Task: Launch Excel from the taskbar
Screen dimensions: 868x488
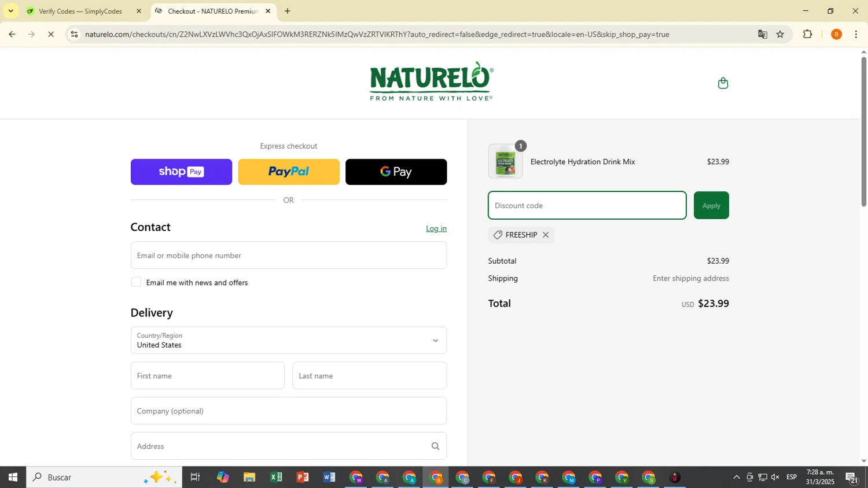Action: [x=276, y=477]
